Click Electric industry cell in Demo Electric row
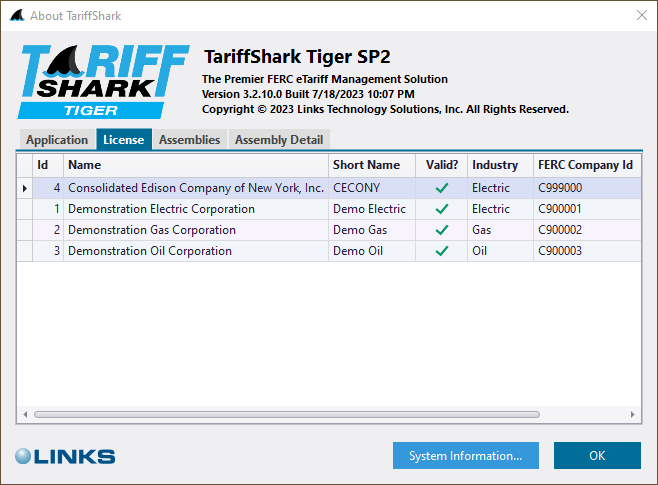 pyautogui.click(x=500, y=209)
